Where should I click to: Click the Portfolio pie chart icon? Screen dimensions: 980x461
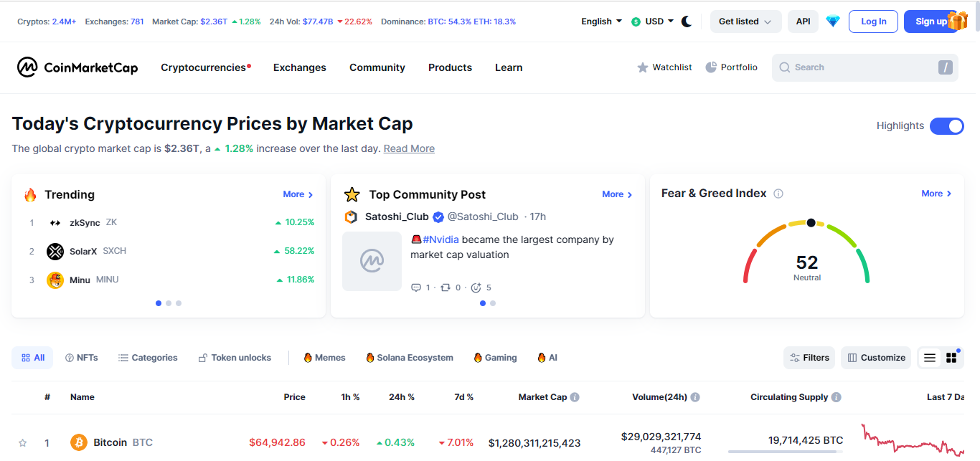click(x=711, y=67)
